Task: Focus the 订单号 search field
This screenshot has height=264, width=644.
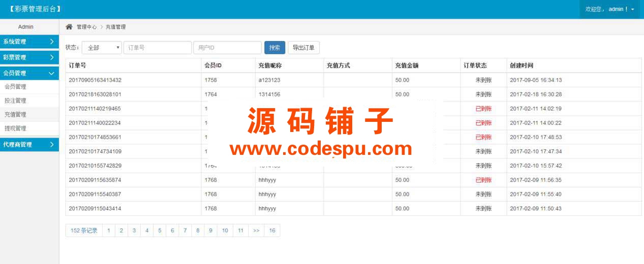Action: click(x=158, y=48)
